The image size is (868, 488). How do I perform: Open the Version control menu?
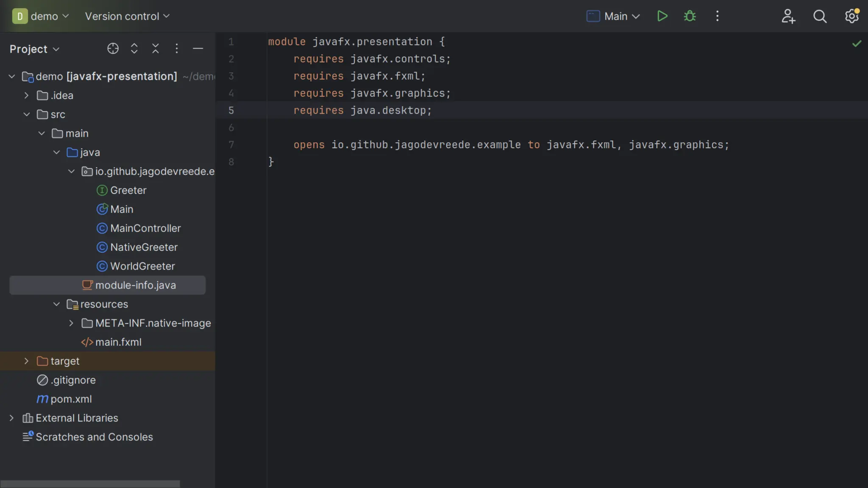click(x=127, y=16)
